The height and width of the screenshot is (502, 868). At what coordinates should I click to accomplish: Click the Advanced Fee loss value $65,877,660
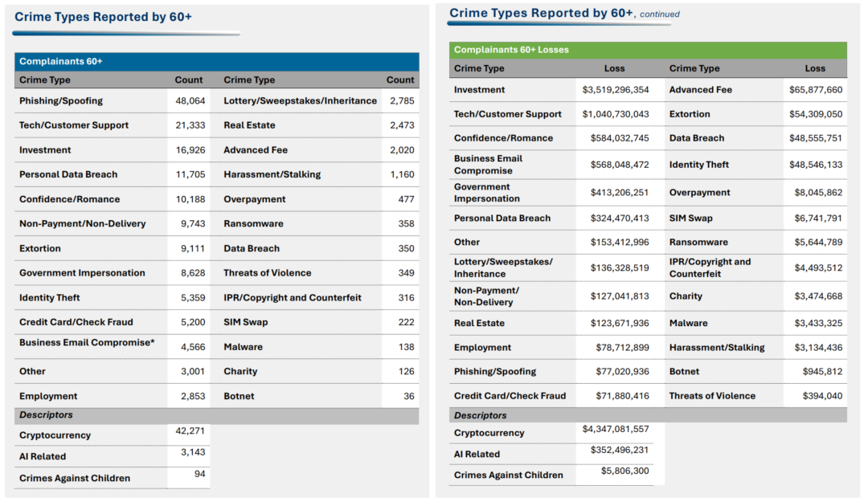816,90
